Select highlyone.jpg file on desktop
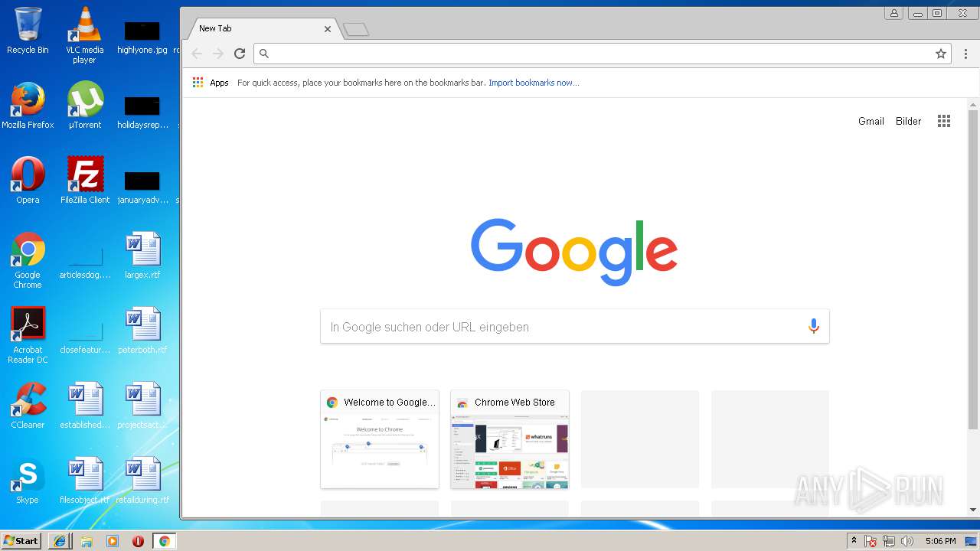The height and width of the screenshot is (551, 980). (142, 37)
